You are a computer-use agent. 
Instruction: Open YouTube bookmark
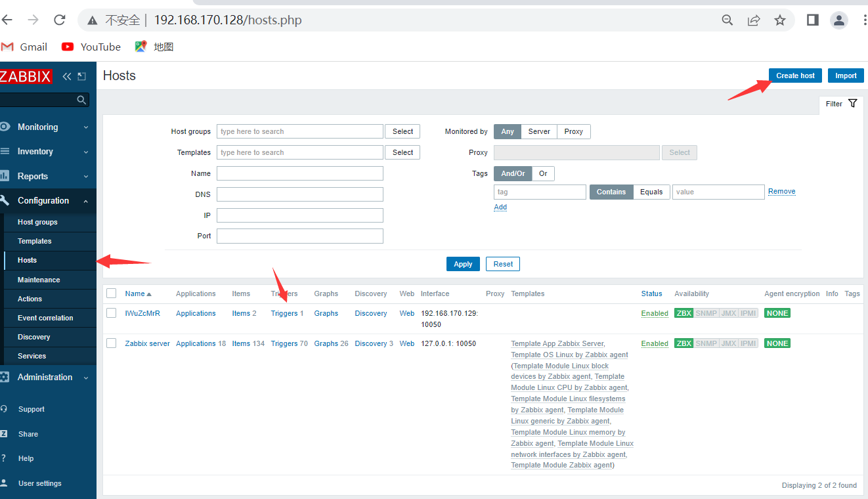tap(91, 47)
